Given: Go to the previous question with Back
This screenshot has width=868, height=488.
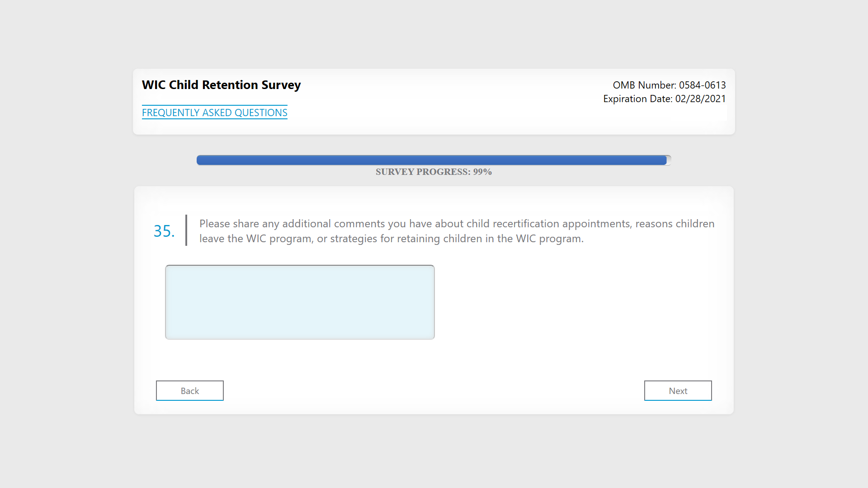Looking at the screenshot, I should pyautogui.click(x=189, y=391).
